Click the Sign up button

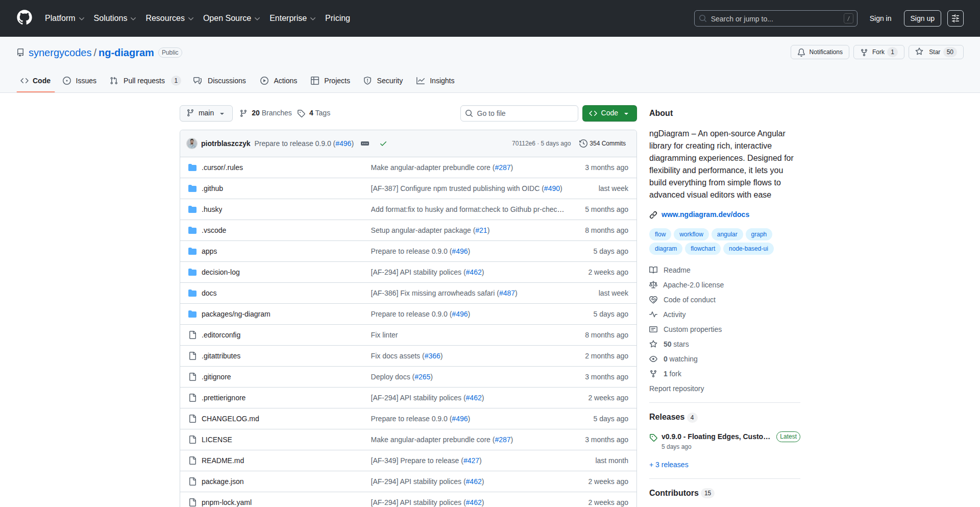[922, 18]
